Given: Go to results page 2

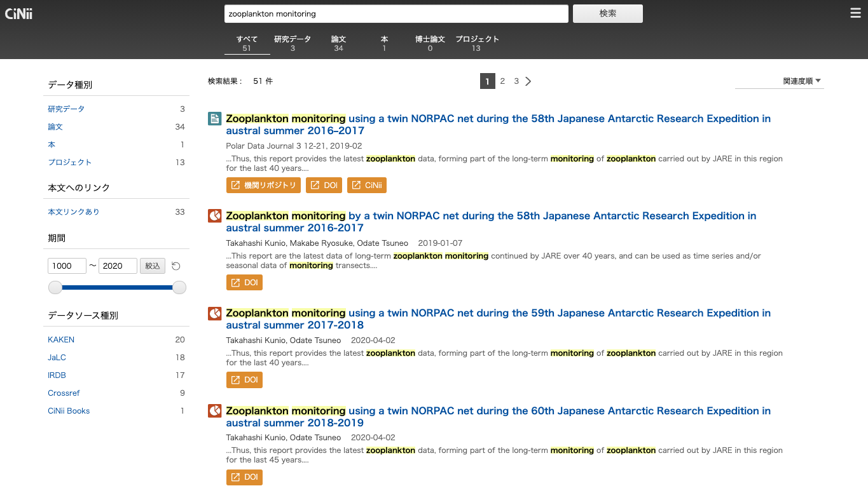Looking at the screenshot, I should (502, 81).
